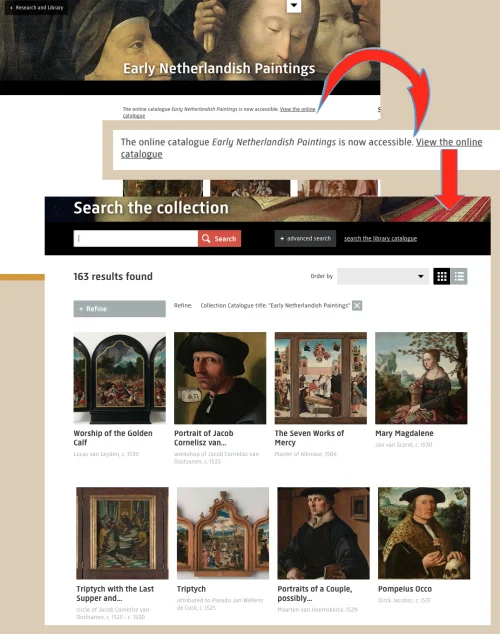The image size is (500, 634).
Task: Open Portrait of Jacob Cornelisz van thumbnail
Action: point(220,378)
